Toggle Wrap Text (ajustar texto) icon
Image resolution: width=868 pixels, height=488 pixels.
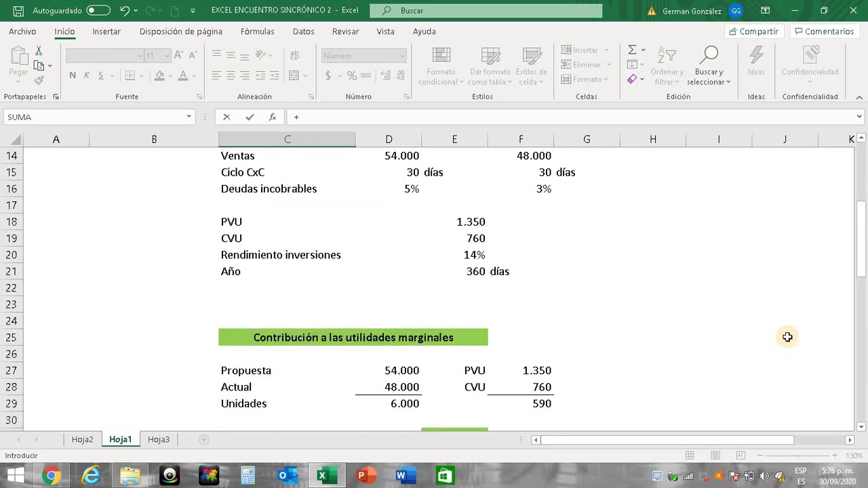click(x=294, y=56)
